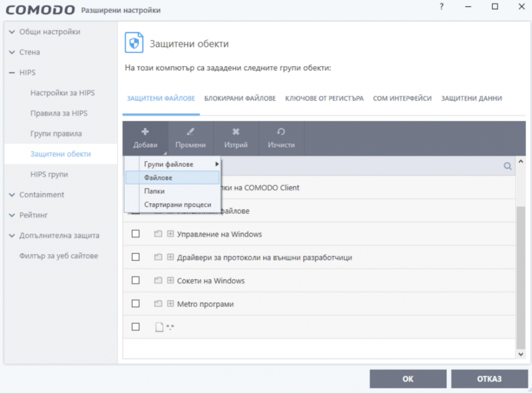The height and width of the screenshot is (394, 532).
Task: Click the scroll up arrow of the list
Action: [520, 162]
